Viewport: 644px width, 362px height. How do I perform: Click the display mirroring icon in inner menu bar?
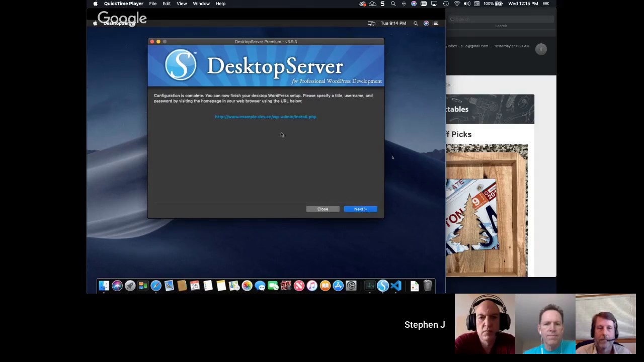tap(371, 23)
